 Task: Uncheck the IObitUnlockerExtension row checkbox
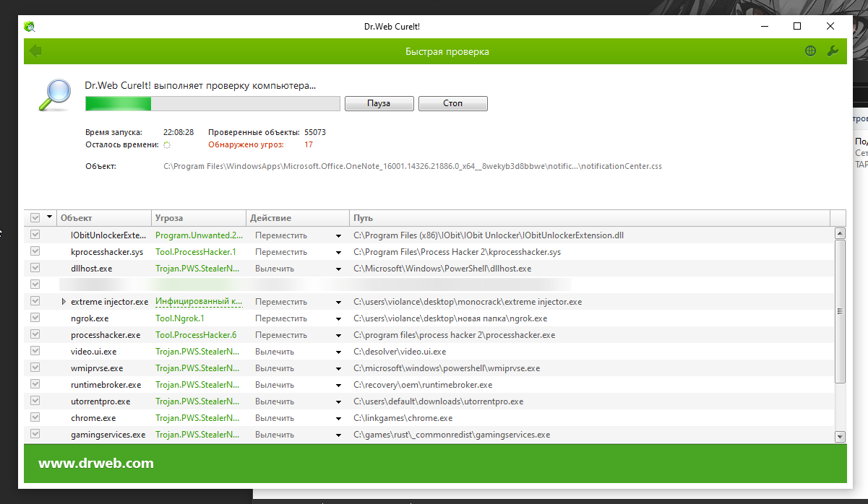pyautogui.click(x=35, y=235)
